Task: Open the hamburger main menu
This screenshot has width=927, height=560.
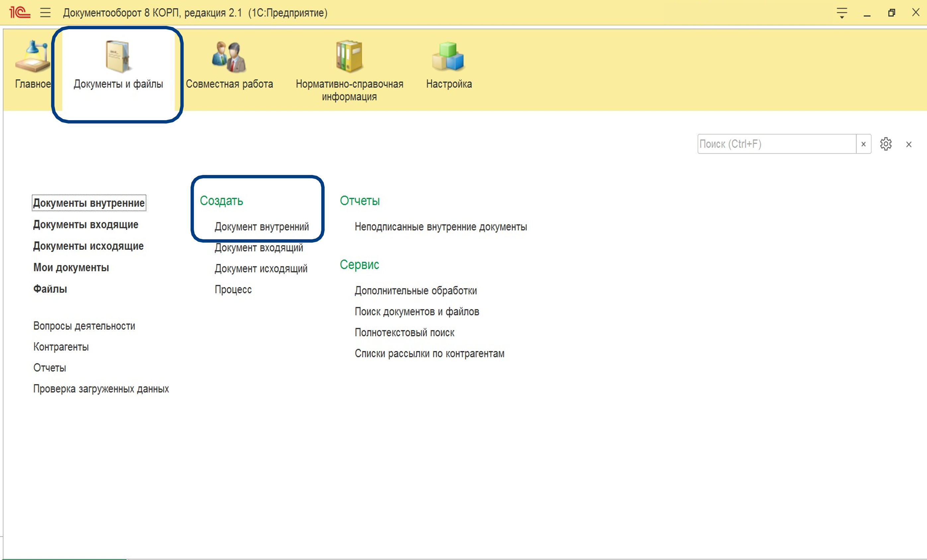Action: (x=45, y=13)
